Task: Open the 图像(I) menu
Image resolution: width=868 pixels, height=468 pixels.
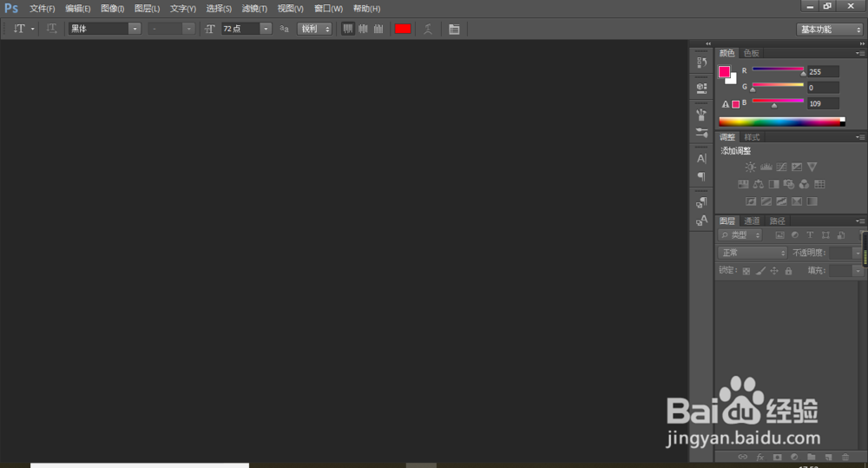Action: [112, 9]
